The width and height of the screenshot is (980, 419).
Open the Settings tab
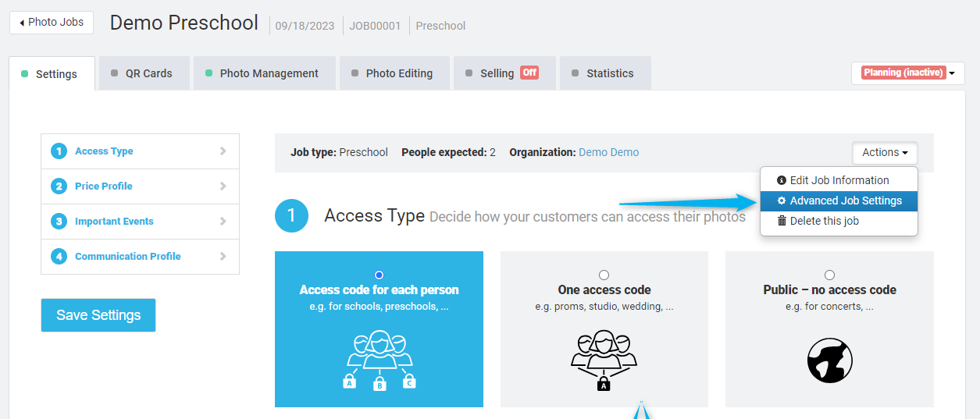pos(52,74)
